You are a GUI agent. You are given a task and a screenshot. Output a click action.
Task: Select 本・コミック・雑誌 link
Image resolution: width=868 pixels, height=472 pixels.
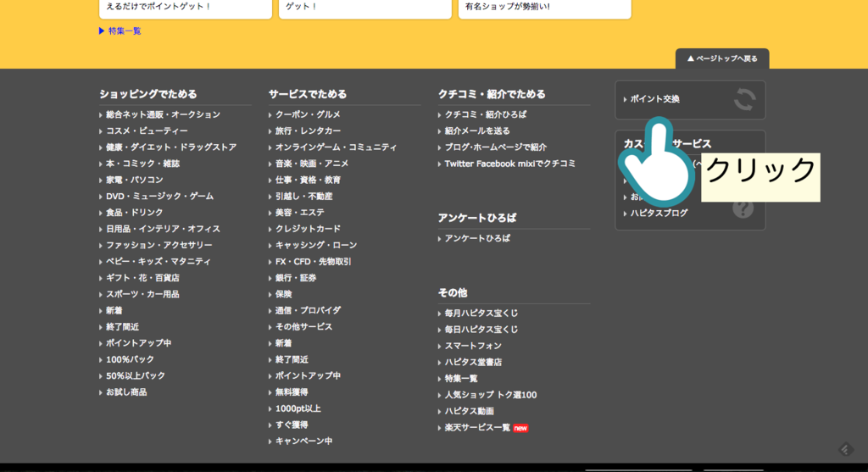point(142,164)
